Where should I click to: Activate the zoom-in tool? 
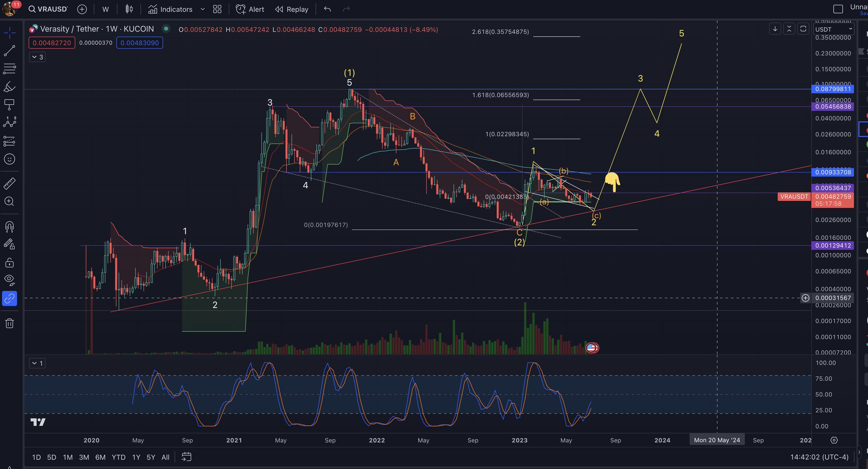tap(9, 201)
